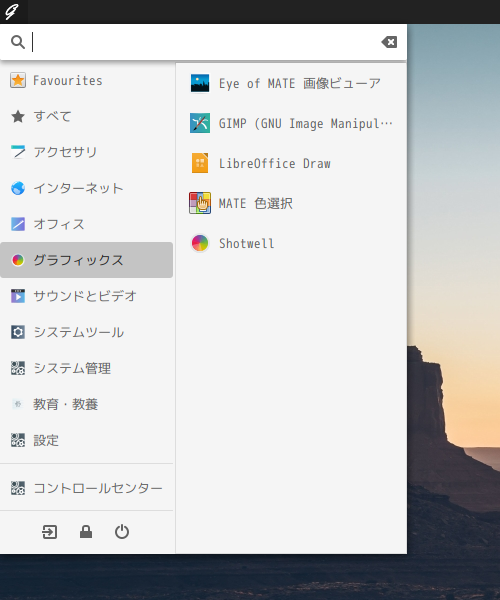The height and width of the screenshot is (600, 500).
Task: Open コントロールセンター
Action: click(x=86, y=488)
